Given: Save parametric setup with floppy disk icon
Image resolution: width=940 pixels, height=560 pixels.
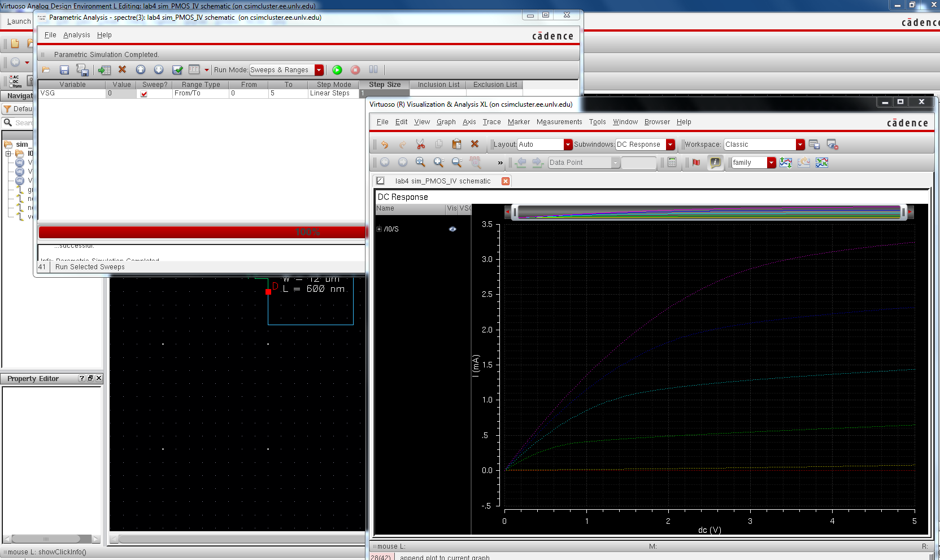Looking at the screenshot, I should coord(64,70).
